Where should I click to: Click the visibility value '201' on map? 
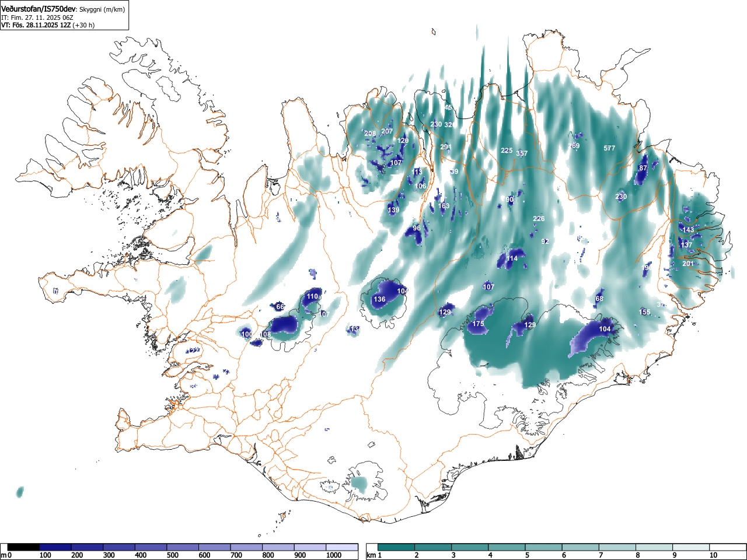(x=688, y=264)
